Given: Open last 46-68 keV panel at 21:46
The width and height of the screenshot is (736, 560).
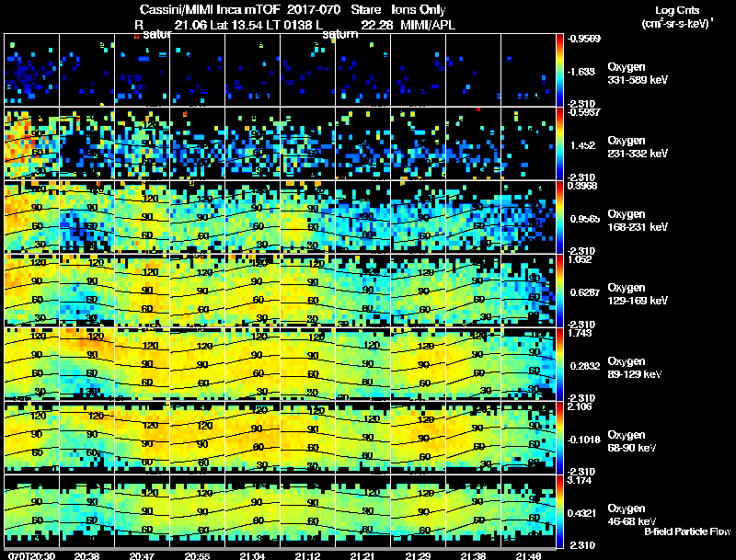Looking at the screenshot, I should (x=528, y=511).
